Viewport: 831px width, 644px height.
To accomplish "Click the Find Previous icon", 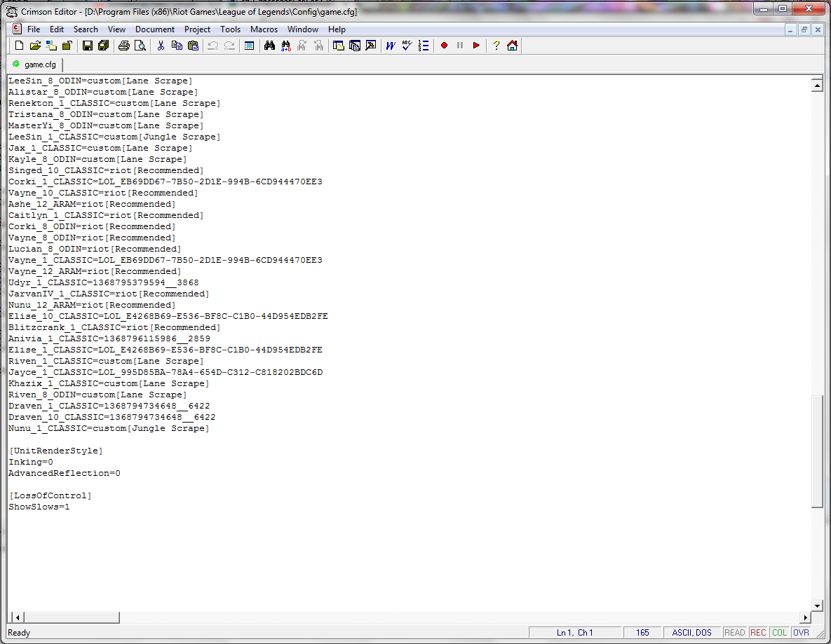I will click(318, 46).
